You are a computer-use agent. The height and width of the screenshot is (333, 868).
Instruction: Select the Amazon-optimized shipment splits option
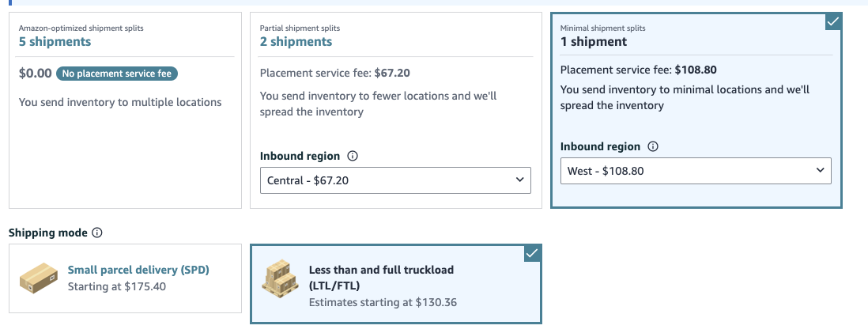pyautogui.click(x=125, y=110)
